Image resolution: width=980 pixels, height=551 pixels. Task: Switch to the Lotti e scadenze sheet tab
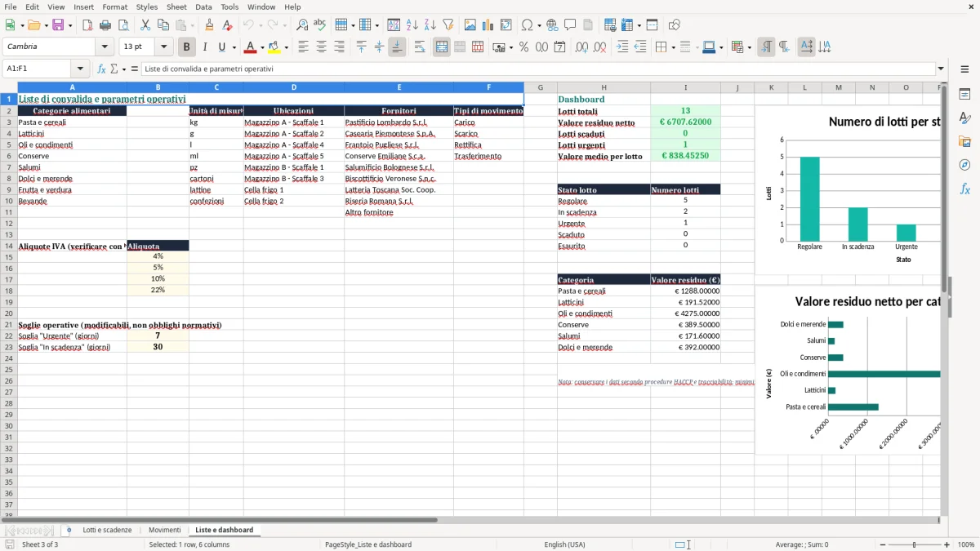tap(107, 530)
